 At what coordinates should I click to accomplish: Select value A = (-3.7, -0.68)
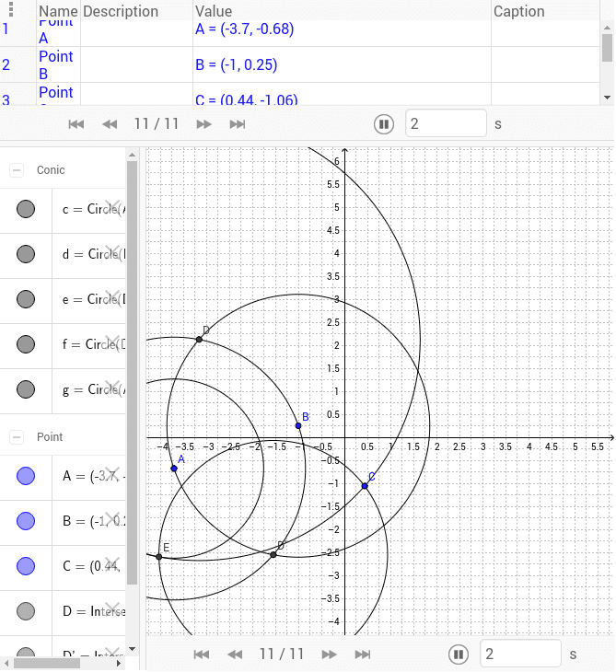tap(244, 29)
